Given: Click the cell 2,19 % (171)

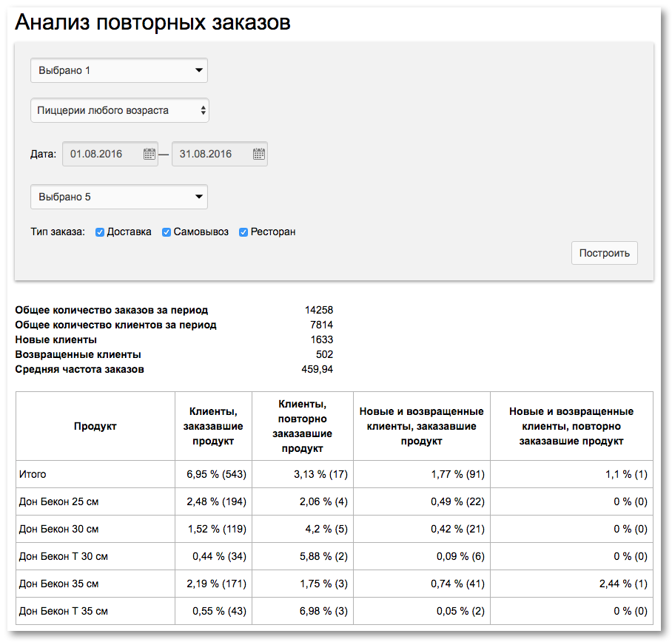Looking at the screenshot, I should (213, 584).
